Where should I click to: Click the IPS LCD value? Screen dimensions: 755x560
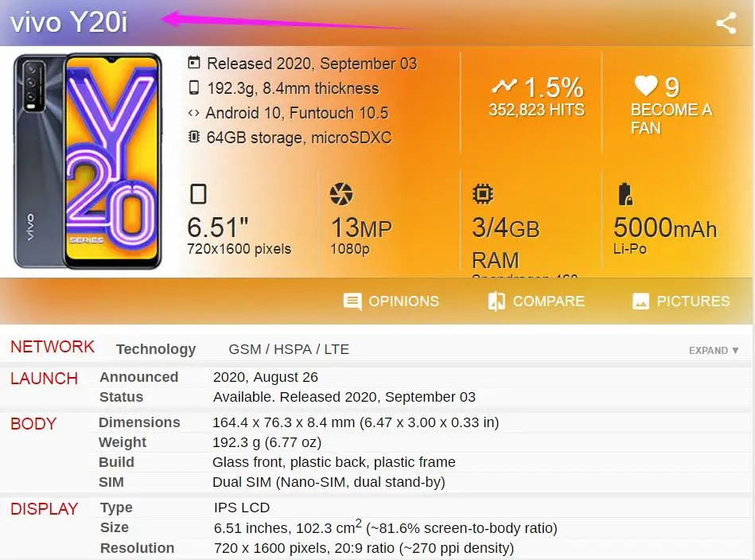[242, 507]
